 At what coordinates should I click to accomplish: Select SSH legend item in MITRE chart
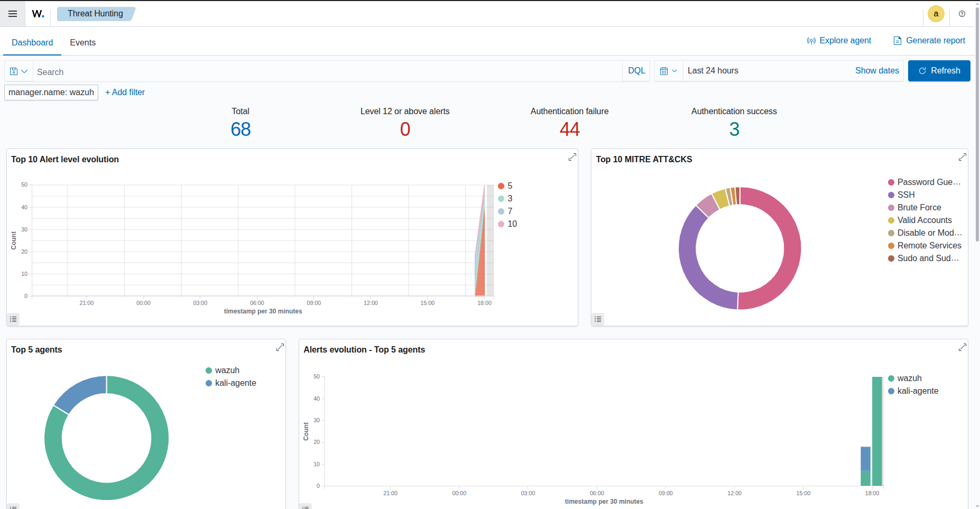coord(901,195)
